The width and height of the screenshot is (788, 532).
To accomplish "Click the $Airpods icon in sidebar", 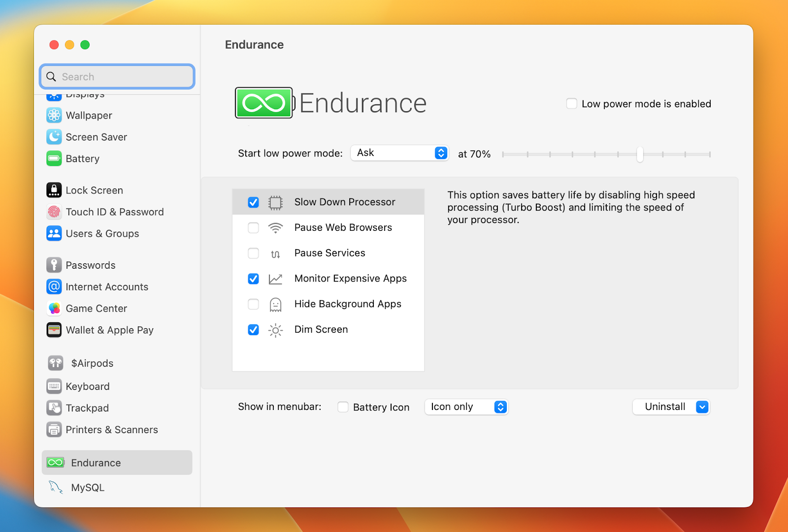I will pos(56,363).
